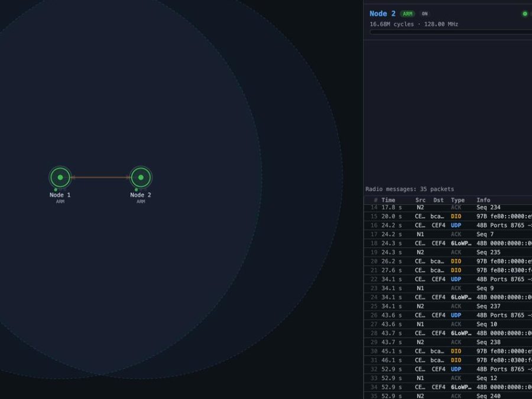Select packet 17 ACK with Seq 7
532x399 pixels.
pos(448,234)
